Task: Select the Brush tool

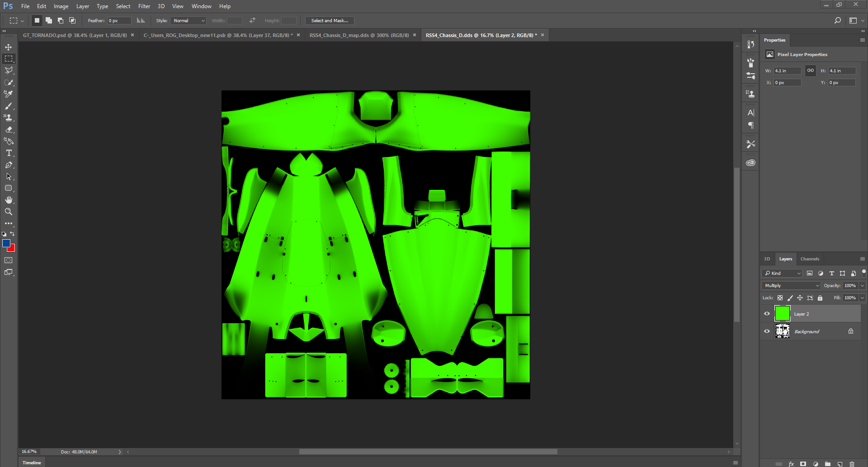Action: pyautogui.click(x=9, y=106)
